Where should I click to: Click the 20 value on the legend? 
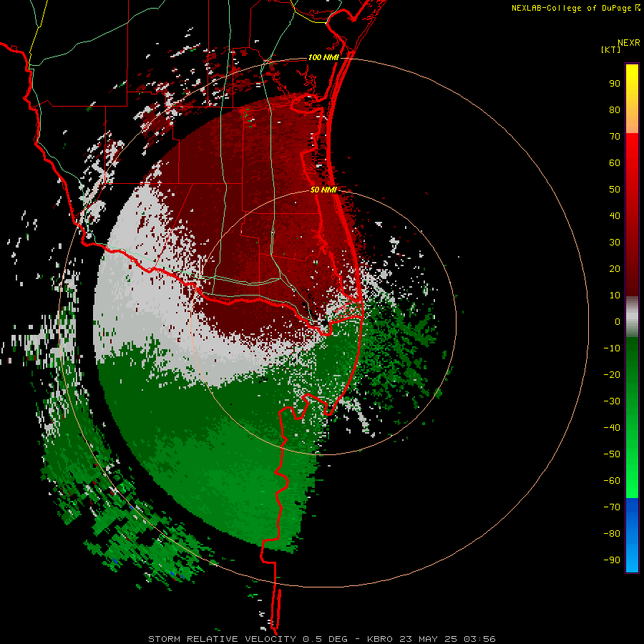(x=615, y=269)
